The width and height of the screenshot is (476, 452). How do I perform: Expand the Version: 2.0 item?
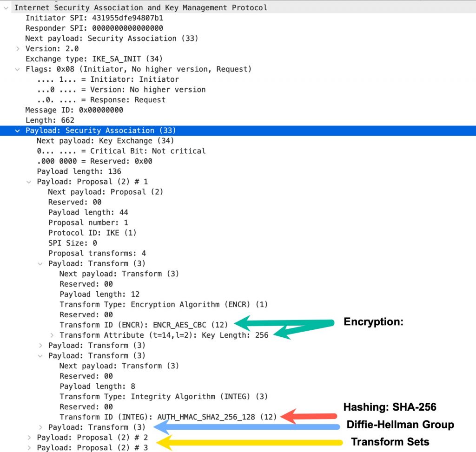coord(18,48)
